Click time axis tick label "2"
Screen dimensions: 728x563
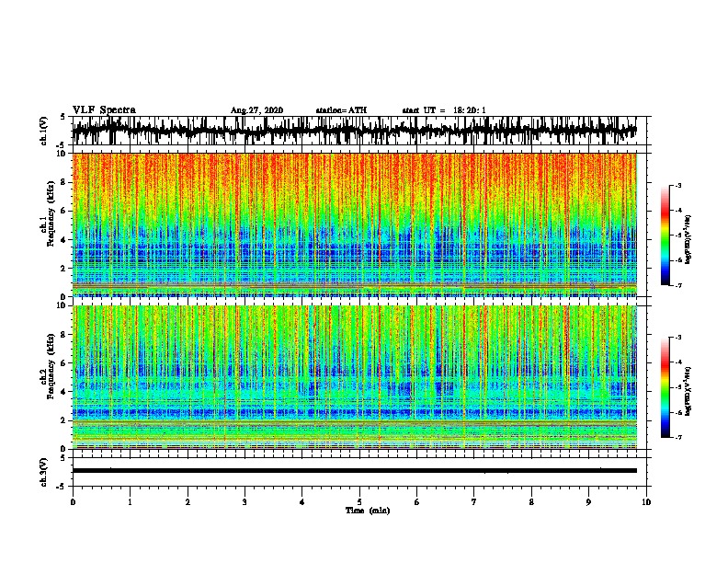pyautogui.click(x=188, y=502)
